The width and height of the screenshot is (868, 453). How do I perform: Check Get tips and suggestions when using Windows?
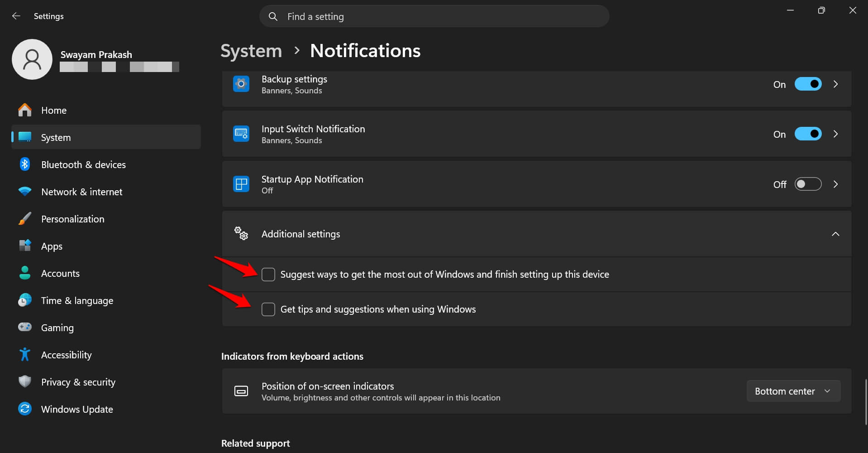268,309
